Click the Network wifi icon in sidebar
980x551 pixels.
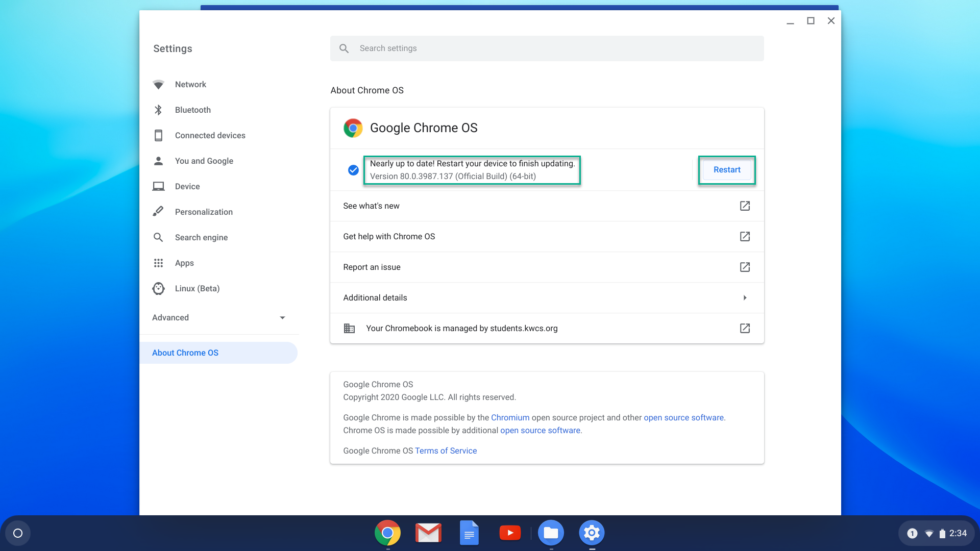coord(158,85)
